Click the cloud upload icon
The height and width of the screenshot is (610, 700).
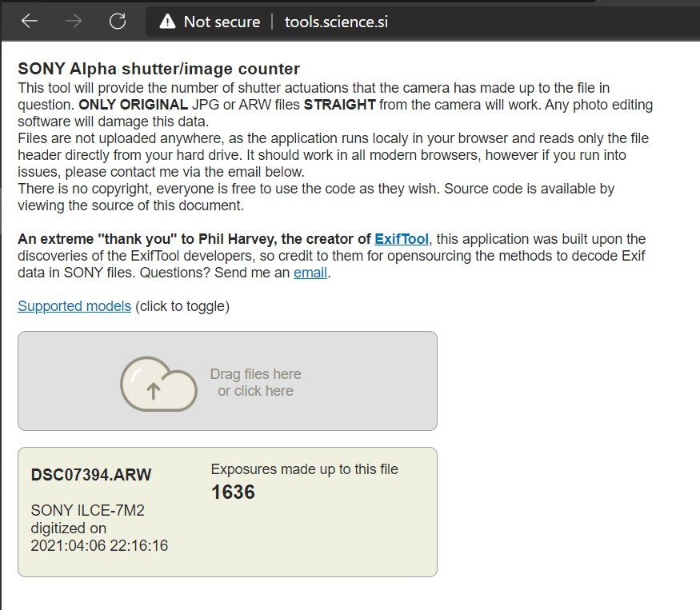[x=159, y=383]
